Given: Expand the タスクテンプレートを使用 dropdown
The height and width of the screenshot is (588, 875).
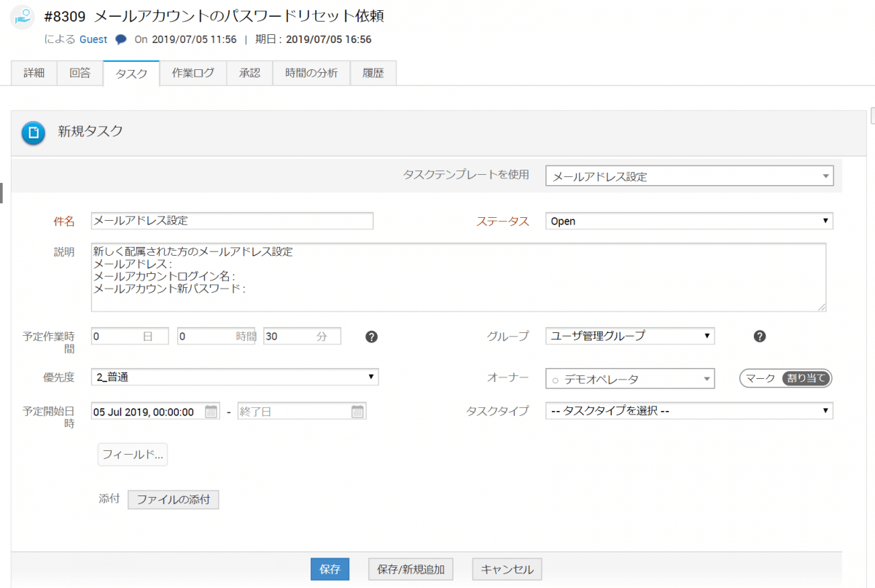Looking at the screenshot, I should pyautogui.click(x=689, y=176).
